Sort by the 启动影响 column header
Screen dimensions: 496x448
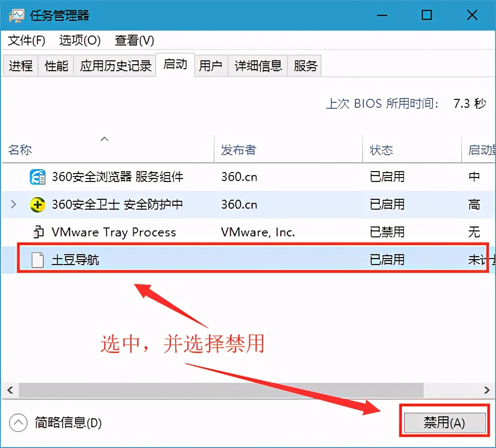[479, 150]
